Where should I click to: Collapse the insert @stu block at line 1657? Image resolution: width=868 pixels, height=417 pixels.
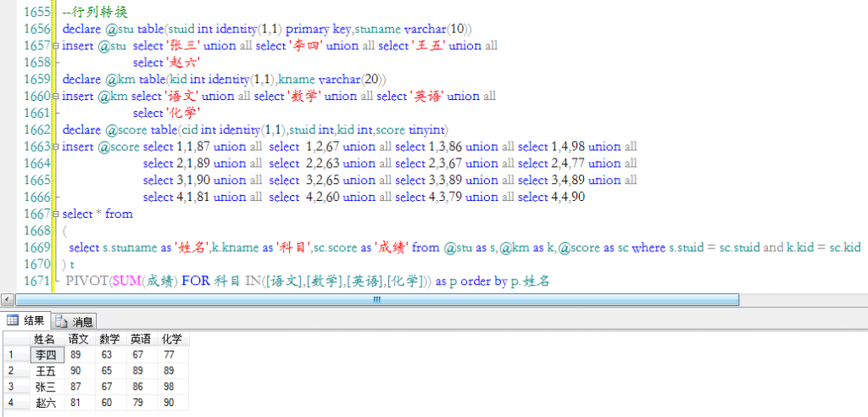55,46
